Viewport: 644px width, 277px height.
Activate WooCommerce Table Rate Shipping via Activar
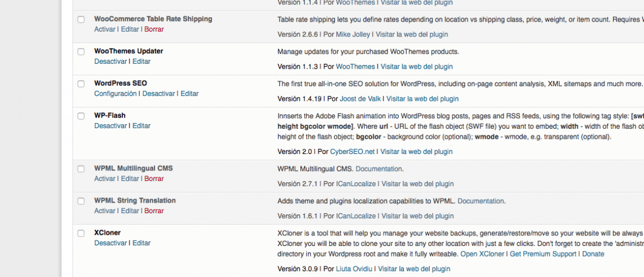pos(105,30)
